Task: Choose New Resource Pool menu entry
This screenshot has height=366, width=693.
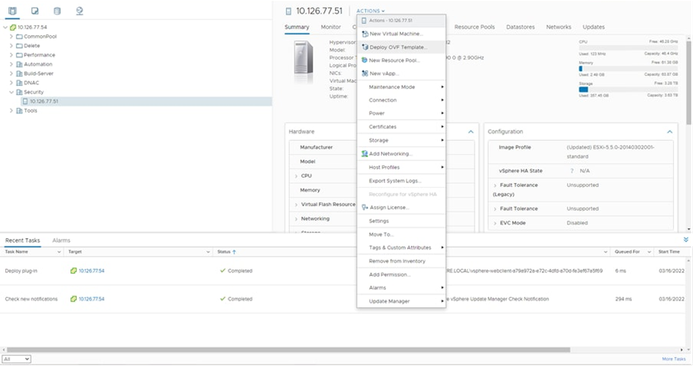Action: (x=401, y=61)
